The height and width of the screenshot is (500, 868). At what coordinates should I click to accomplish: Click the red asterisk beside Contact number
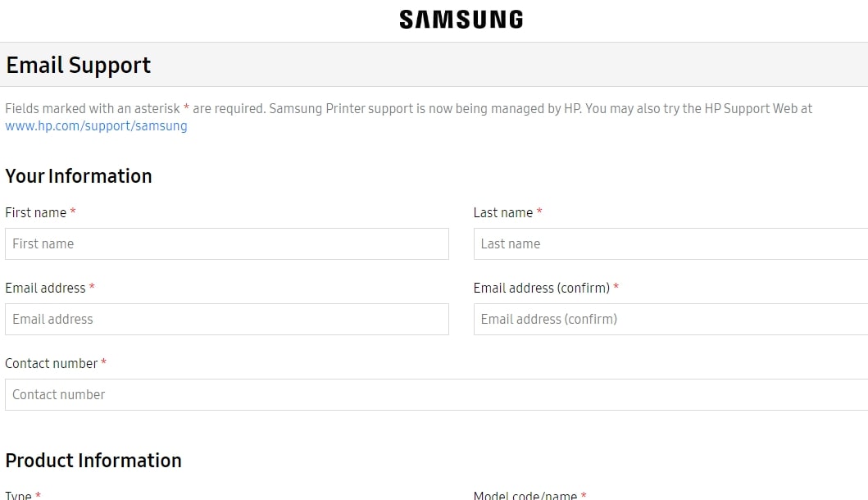pos(103,361)
